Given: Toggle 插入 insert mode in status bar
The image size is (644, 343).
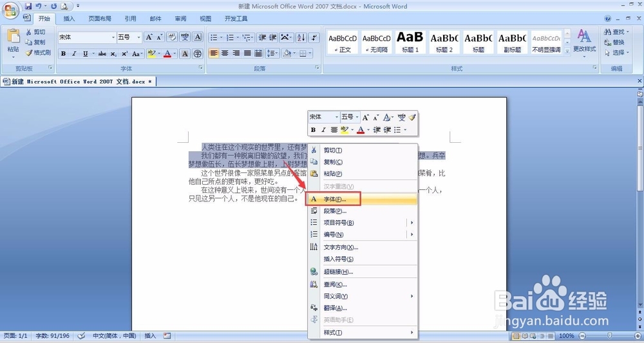Looking at the screenshot, I should (150, 336).
